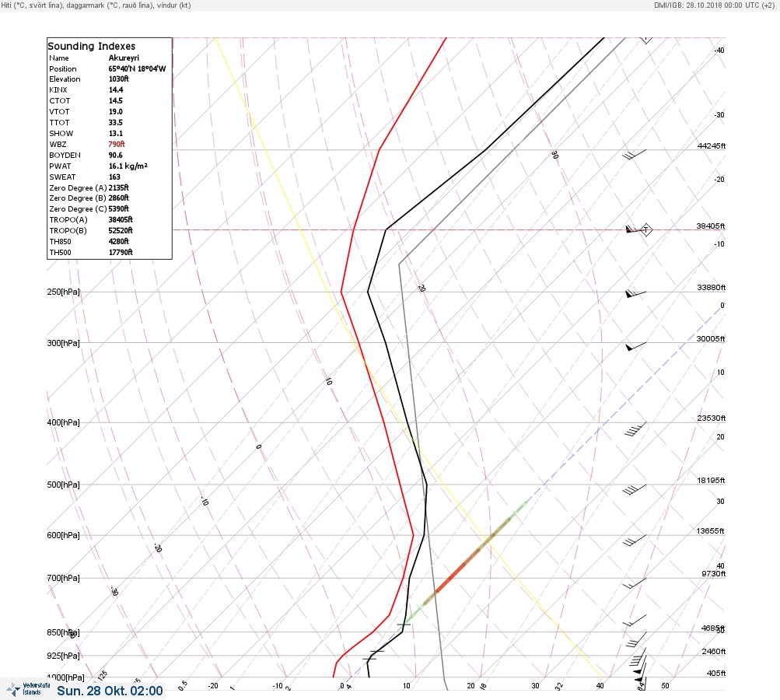Click the '38405ft' altitude label on right axis

pos(711,226)
